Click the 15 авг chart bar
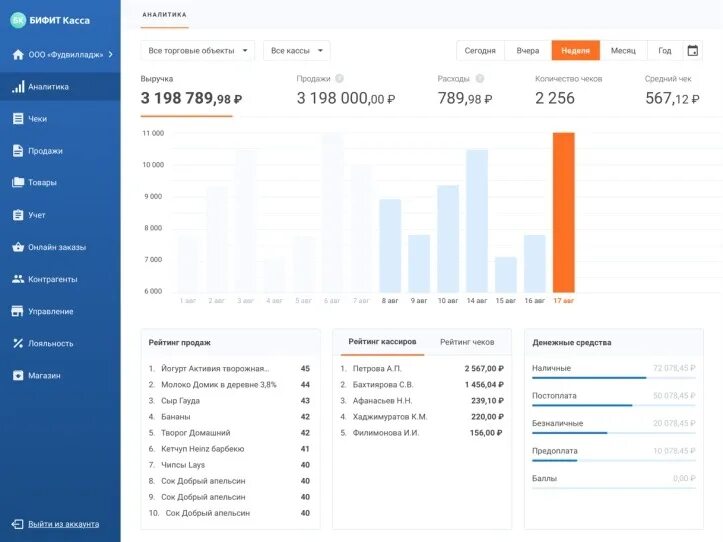The width and height of the screenshot is (723, 542). click(506, 274)
